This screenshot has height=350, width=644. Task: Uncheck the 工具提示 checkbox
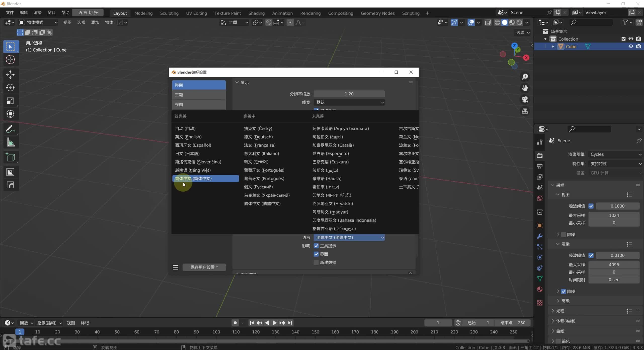tap(316, 246)
